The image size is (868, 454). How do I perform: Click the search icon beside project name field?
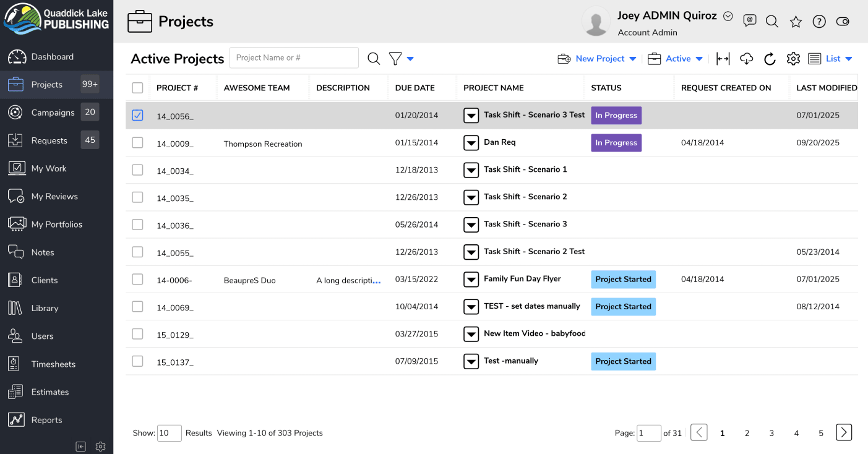374,59
